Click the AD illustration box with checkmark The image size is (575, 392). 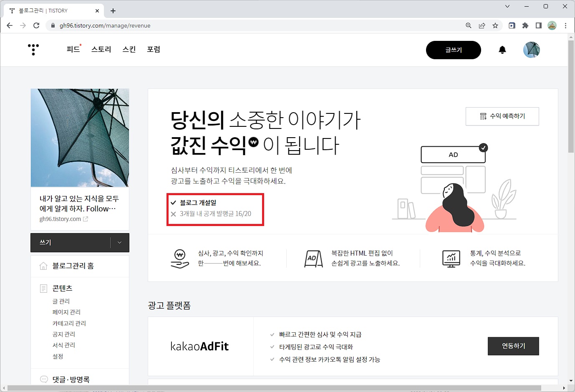(x=454, y=154)
